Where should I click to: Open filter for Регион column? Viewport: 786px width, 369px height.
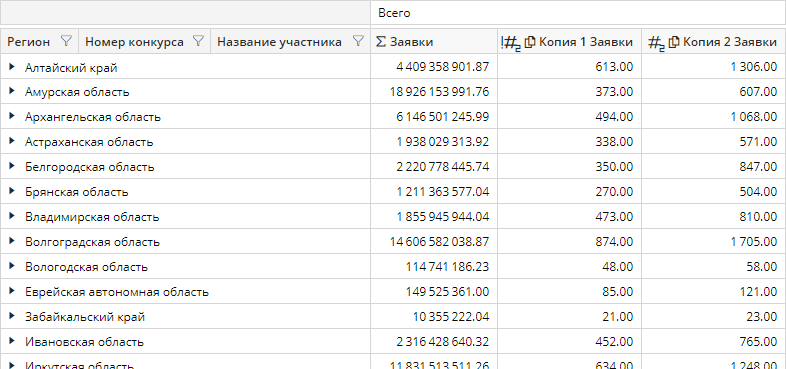coord(66,42)
